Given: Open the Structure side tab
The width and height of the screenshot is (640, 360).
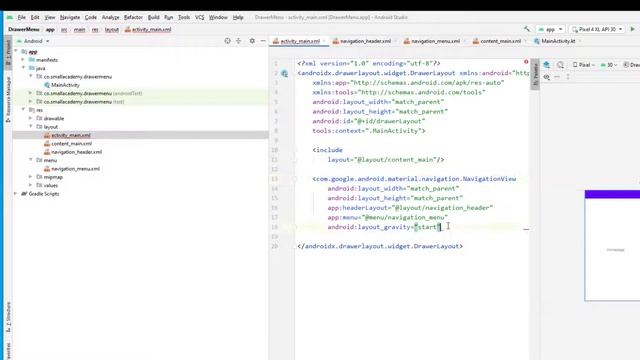Looking at the screenshot, I should 8,317.
